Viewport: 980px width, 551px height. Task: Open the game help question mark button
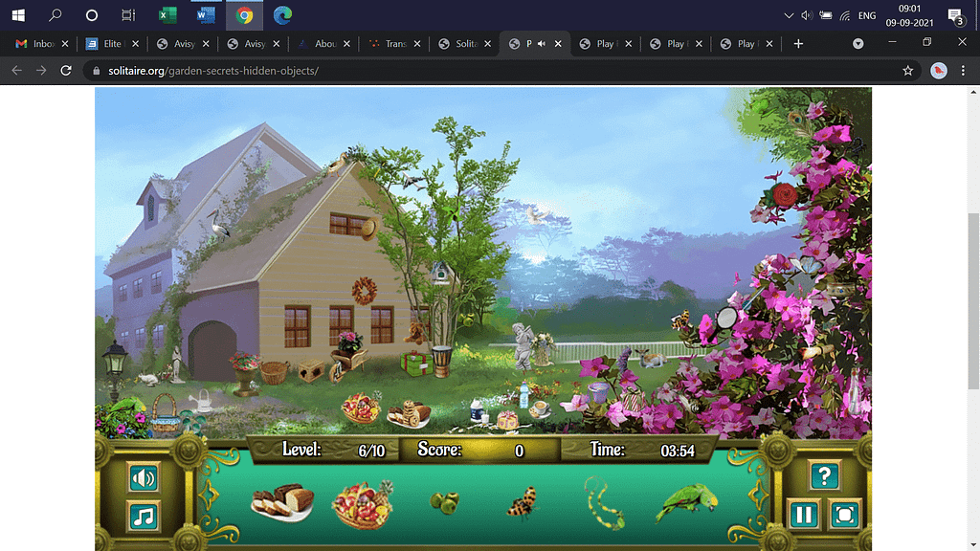point(824,475)
